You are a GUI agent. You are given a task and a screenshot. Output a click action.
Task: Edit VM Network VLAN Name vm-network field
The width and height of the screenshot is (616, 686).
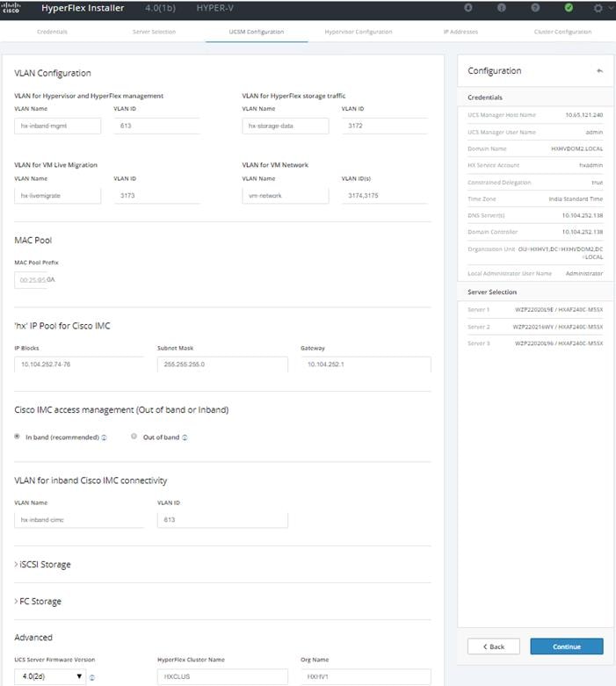[285, 196]
